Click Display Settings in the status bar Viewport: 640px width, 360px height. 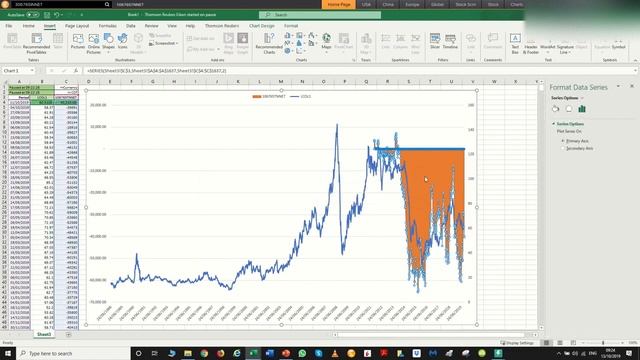click(x=517, y=343)
